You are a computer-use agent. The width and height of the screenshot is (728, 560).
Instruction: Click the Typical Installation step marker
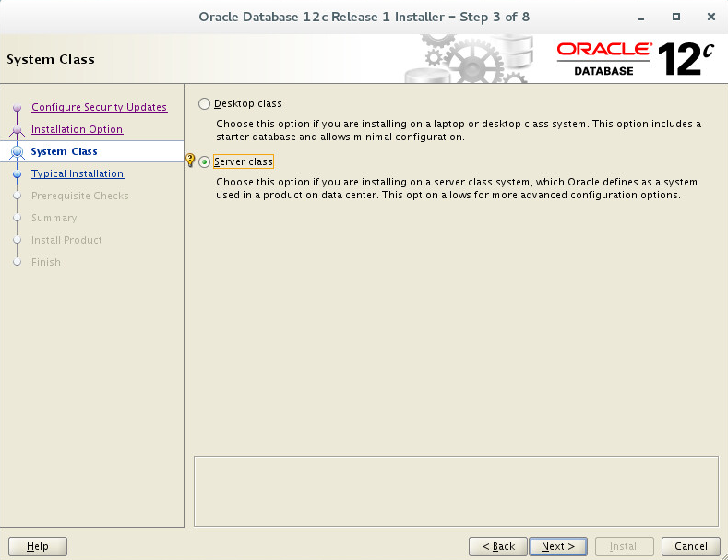pos(18,174)
